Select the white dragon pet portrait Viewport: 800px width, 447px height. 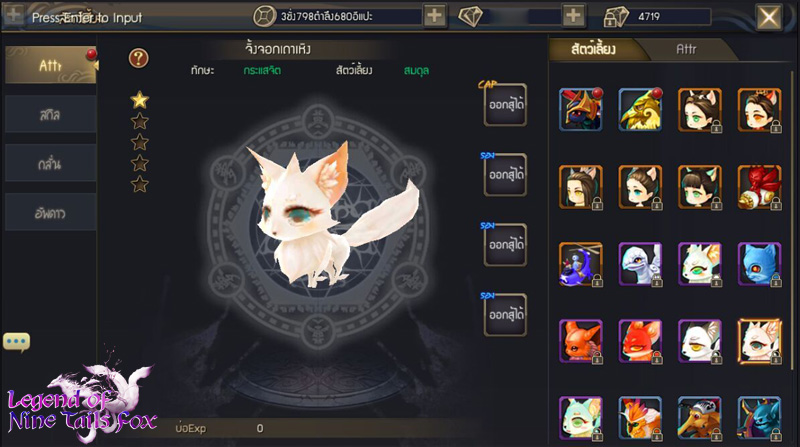click(x=640, y=264)
